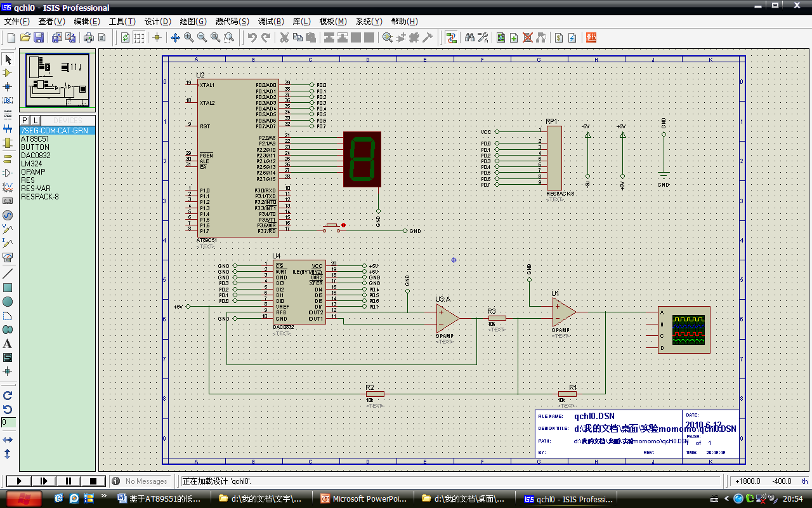This screenshot has height=508, width=812.
Task: Select 2D text tool
Action: [8, 344]
